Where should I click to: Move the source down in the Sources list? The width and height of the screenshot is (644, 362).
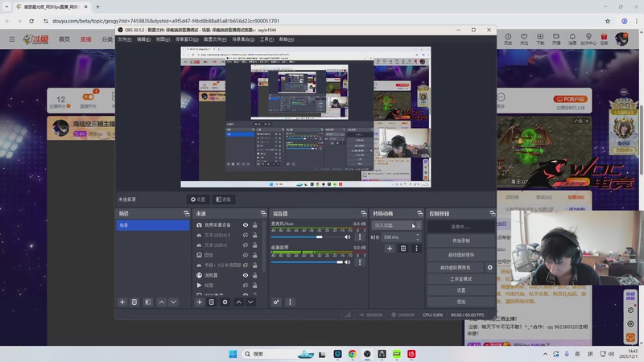[x=250, y=302]
